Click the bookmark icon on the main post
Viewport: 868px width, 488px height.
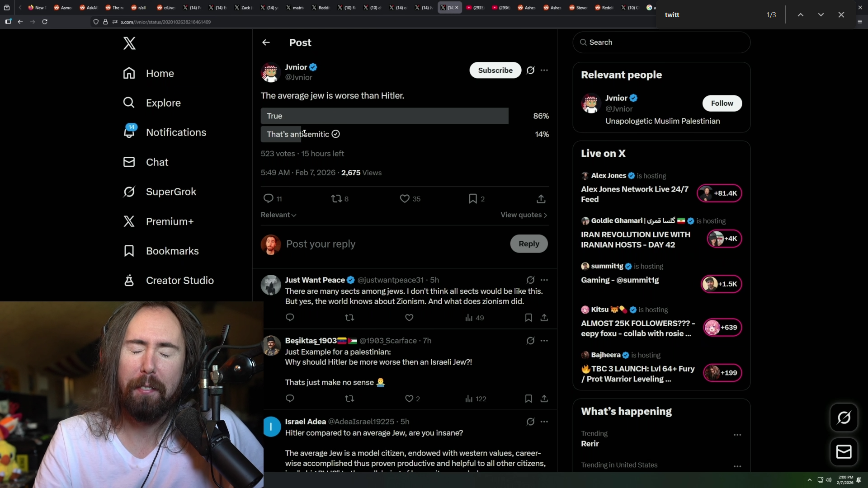tap(473, 199)
